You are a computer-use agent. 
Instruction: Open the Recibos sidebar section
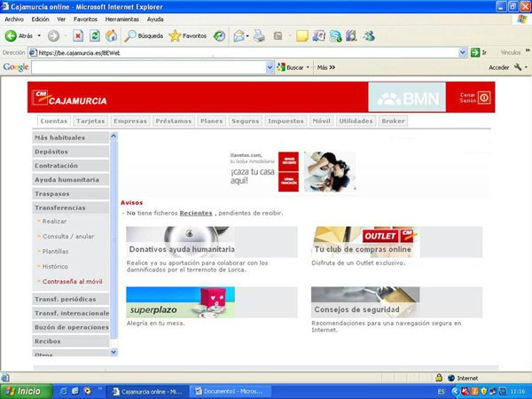[x=71, y=341]
